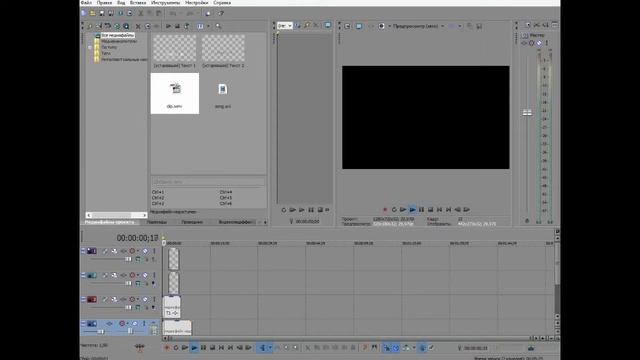The image size is (640, 360).
Task: Toggle Mute on the Master bus
Action: pyautogui.click(x=539, y=43)
